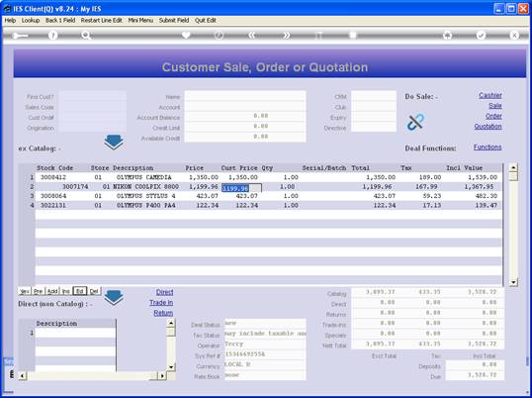Click the Cashier link
Image resolution: width=532 pixels, height=398 pixels.
pos(490,95)
